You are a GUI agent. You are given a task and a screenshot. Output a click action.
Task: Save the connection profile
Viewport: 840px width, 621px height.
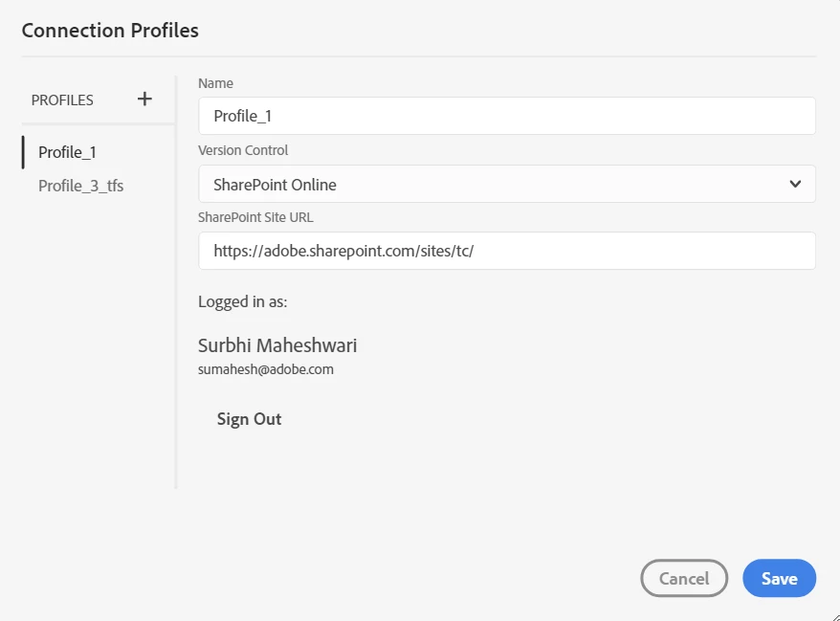(779, 578)
